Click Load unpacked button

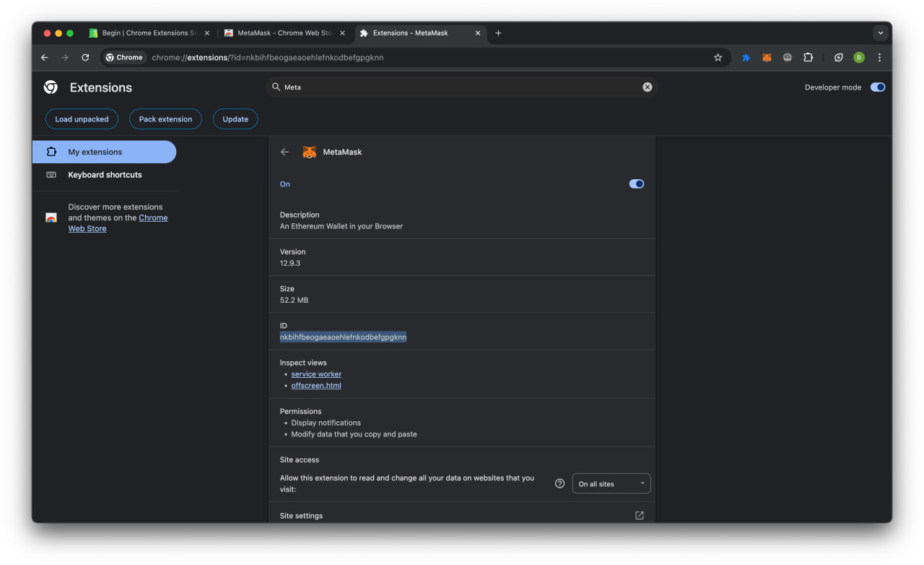point(82,119)
